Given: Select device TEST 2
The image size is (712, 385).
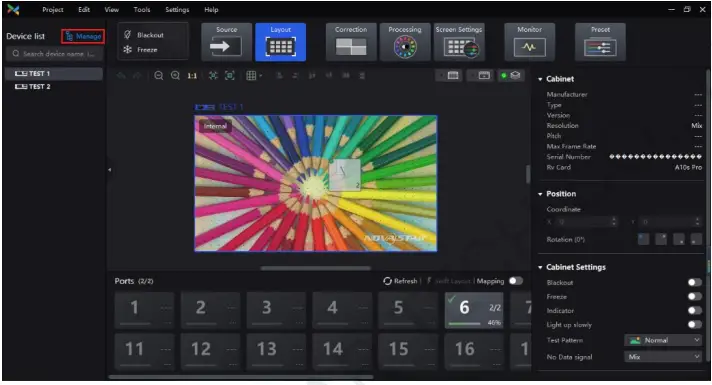Looking at the screenshot, I should 54,87.
